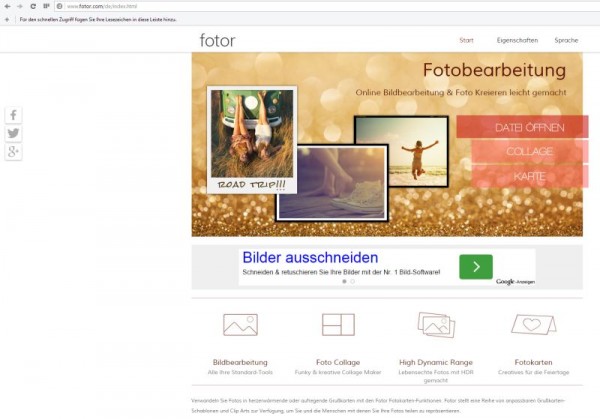Open the Start menu item

click(x=466, y=40)
